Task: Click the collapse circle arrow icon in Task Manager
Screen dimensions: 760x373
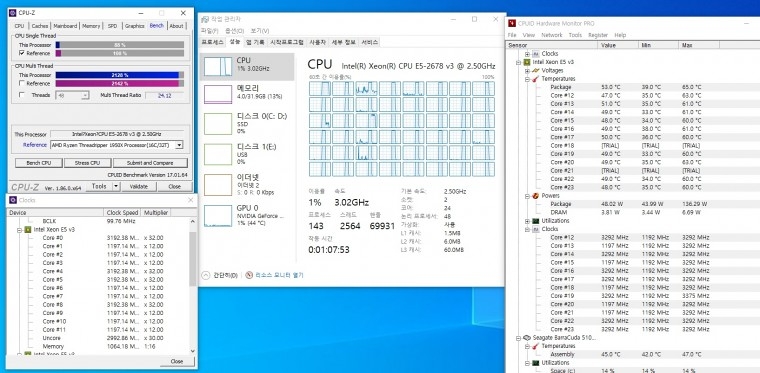Action: tap(206, 275)
